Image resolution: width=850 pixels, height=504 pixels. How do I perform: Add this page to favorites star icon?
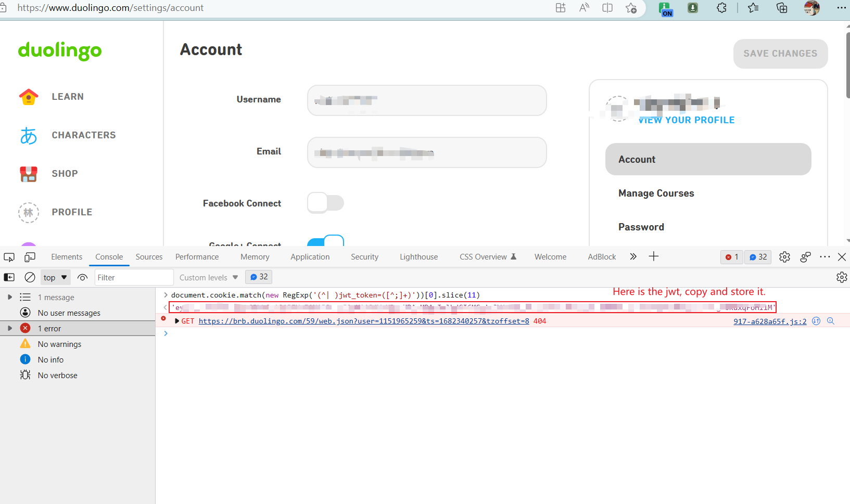(x=631, y=8)
